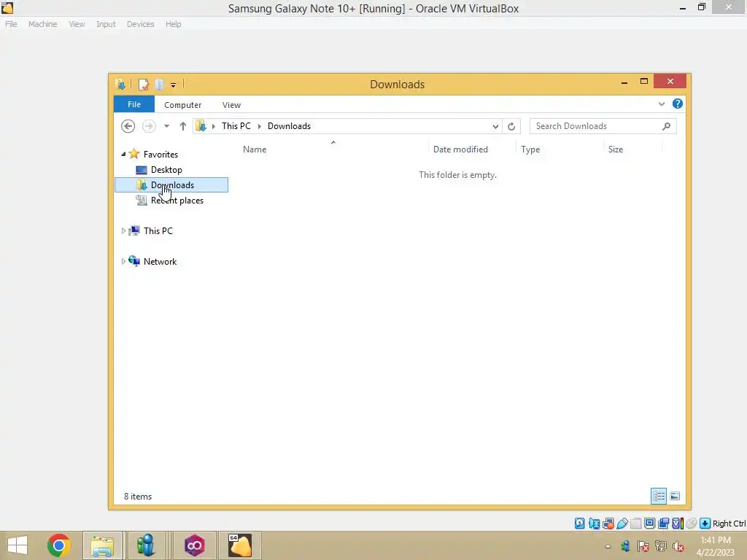Open the Computer ribbon tab

click(x=182, y=105)
